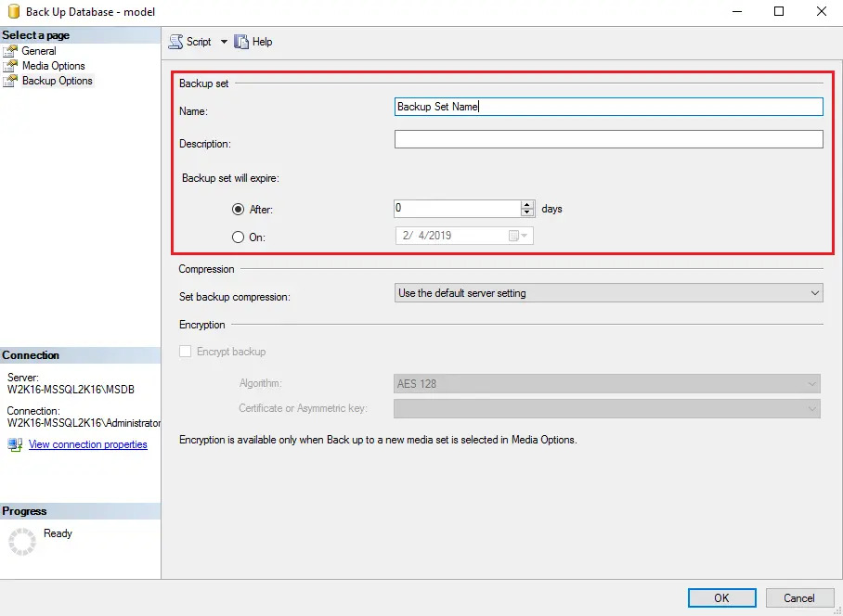Toggle the Encrypt backup checkbox
Screen dimensions: 843x616
pos(186,352)
